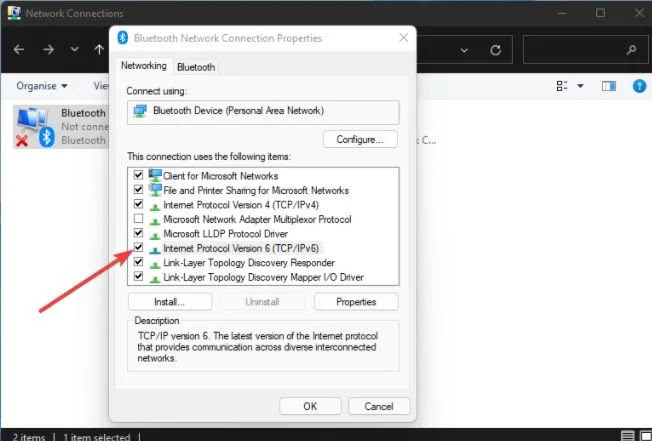This screenshot has width=652, height=441.
Task: Uncheck Link-Layer Topology Discovery Responder
Action: (x=138, y=262)
